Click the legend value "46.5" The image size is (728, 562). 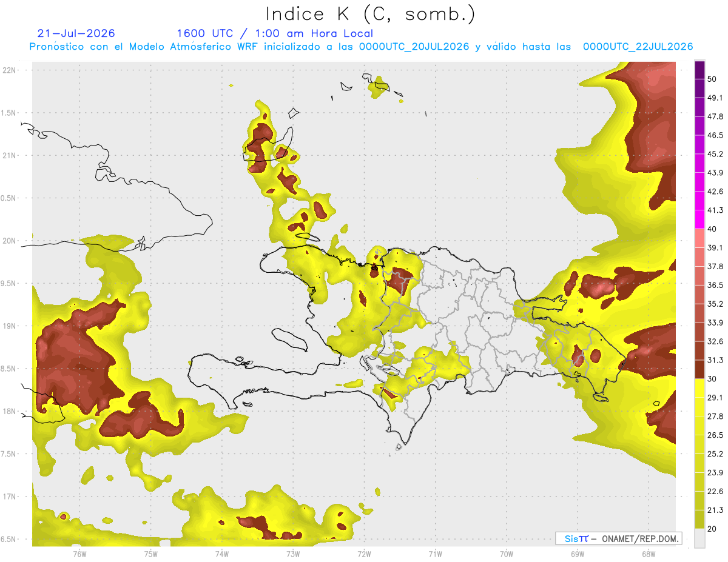point(715,135)
